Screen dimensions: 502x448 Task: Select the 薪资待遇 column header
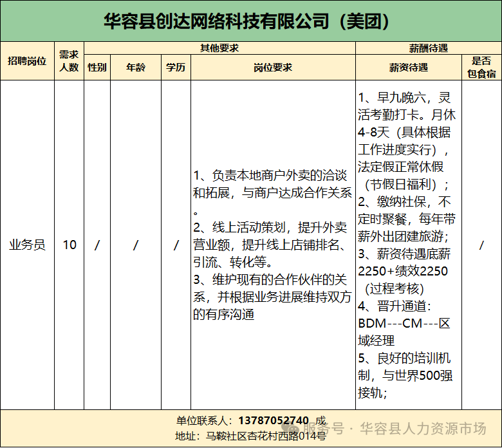[409, 67]
